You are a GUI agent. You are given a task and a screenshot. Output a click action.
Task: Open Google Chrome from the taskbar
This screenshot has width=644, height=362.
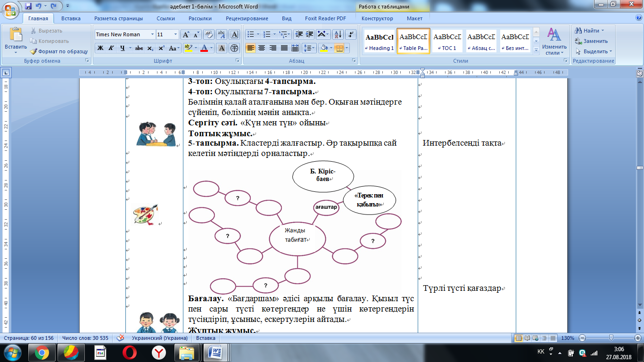[41, 352]
